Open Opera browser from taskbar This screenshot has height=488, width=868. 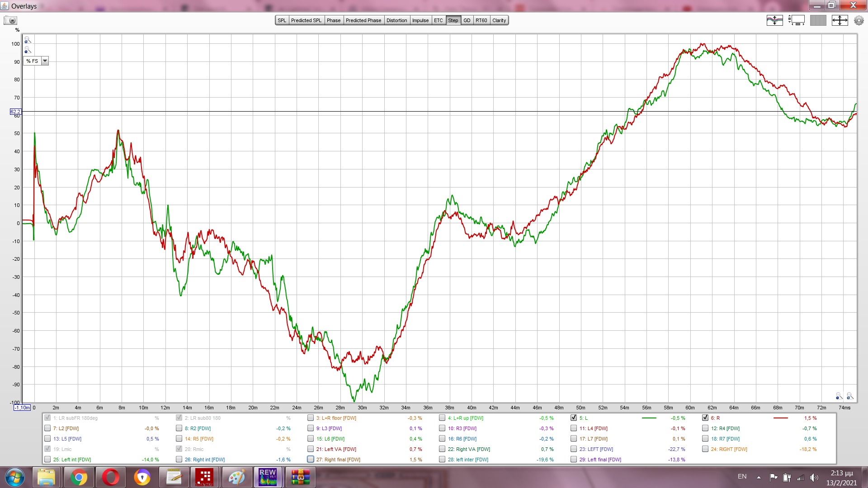click(x=110, y=477)
